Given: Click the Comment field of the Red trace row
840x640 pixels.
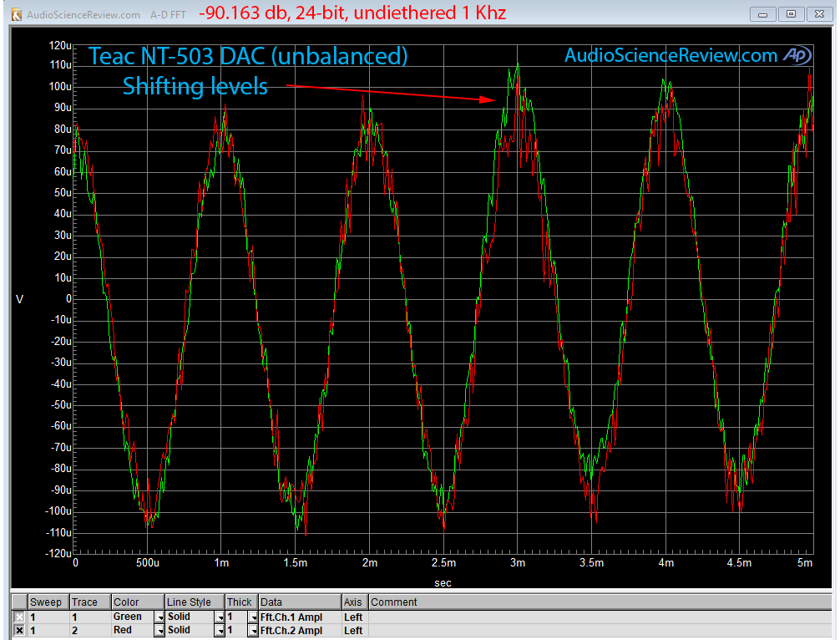Looking at the screenshot, I should (x=600, y=630).
